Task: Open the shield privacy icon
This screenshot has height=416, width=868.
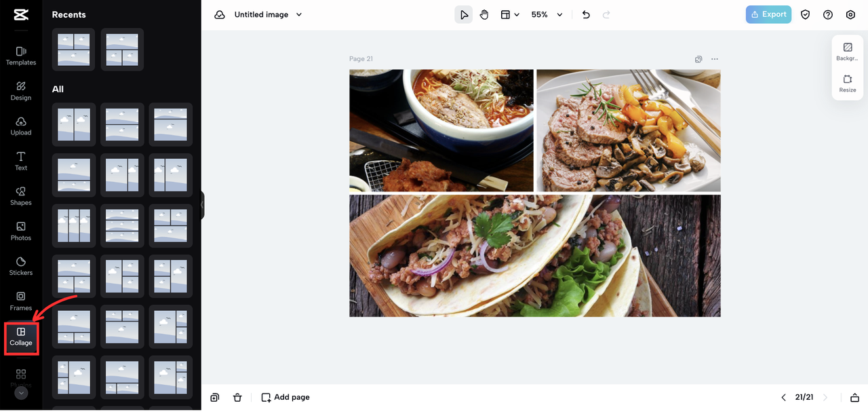Action: pyautogui.click(x=806, y=14)
